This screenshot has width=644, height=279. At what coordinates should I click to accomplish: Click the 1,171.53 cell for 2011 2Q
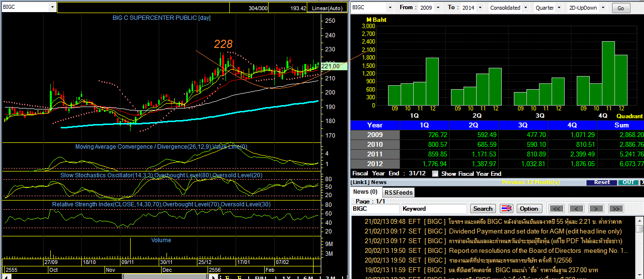(473, 154)
